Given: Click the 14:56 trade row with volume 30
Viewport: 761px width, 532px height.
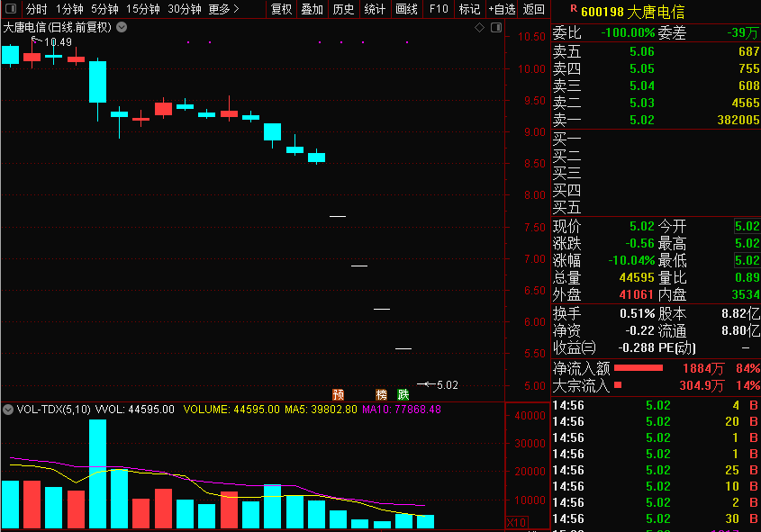Looking at the screenshot, I should (657, 518).
